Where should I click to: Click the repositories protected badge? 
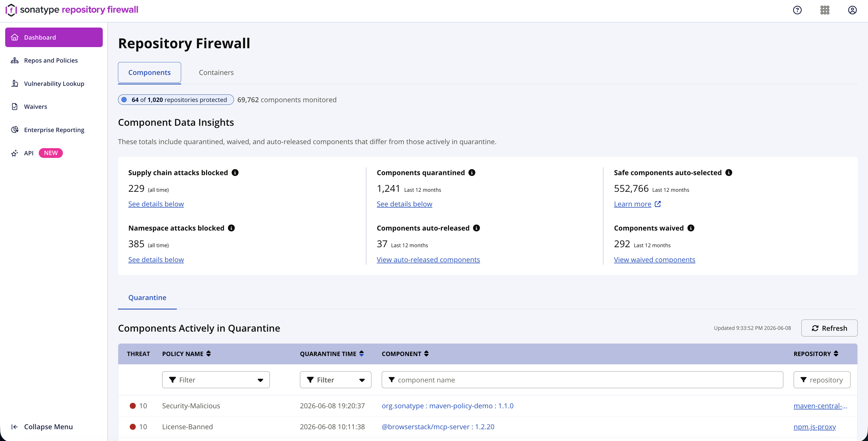[176, 100]
